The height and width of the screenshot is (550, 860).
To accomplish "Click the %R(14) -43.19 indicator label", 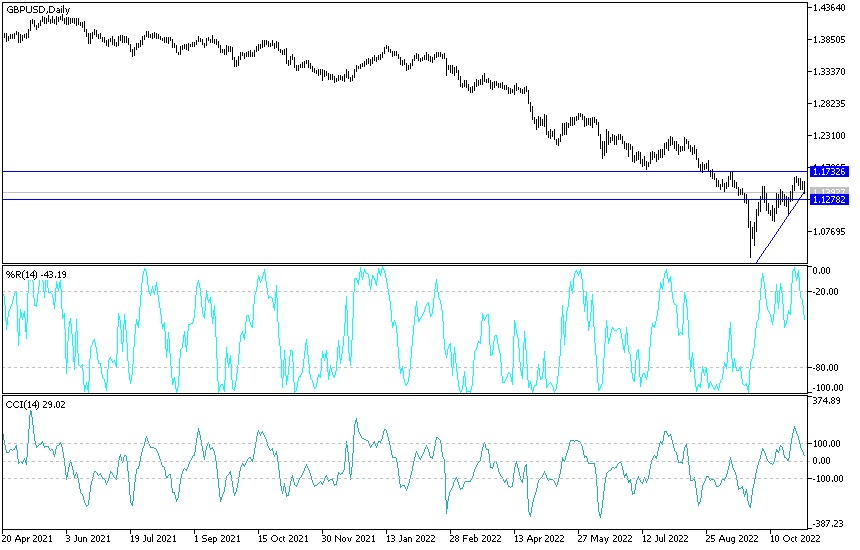I will pos(36,274).
